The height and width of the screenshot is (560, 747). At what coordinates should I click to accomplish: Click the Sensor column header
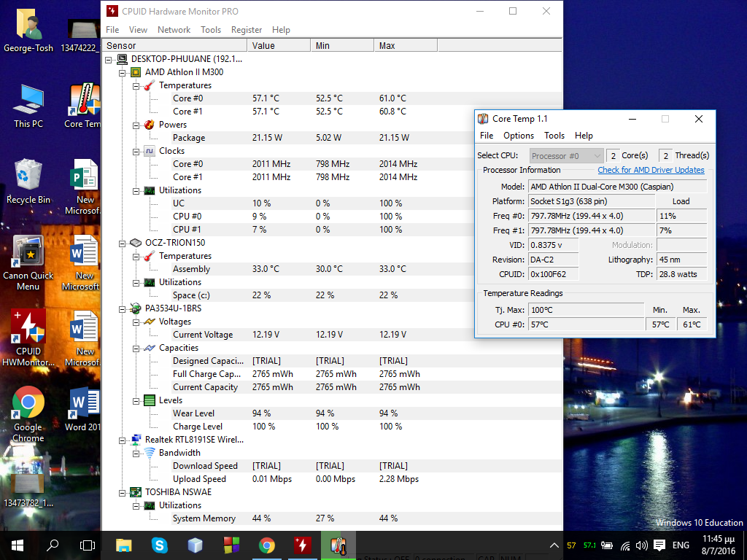point(175,46)
